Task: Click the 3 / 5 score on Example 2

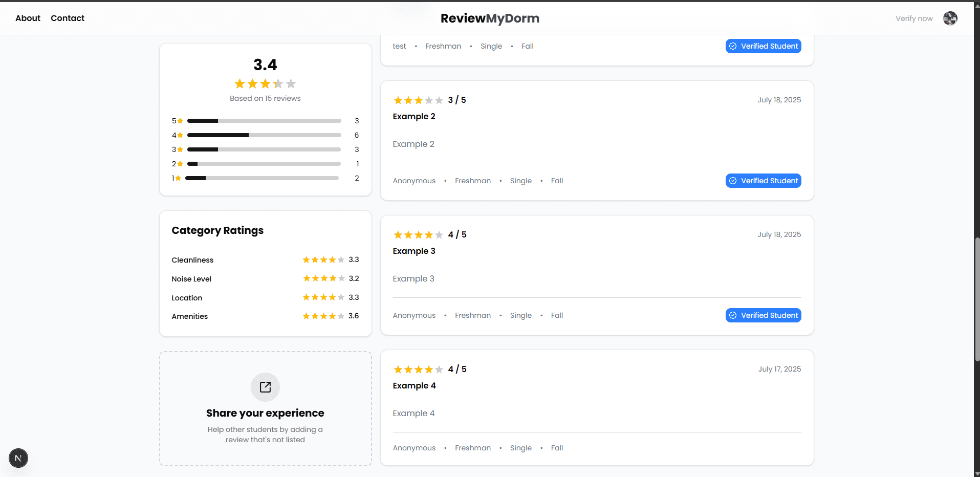Action: pos(457,100)
